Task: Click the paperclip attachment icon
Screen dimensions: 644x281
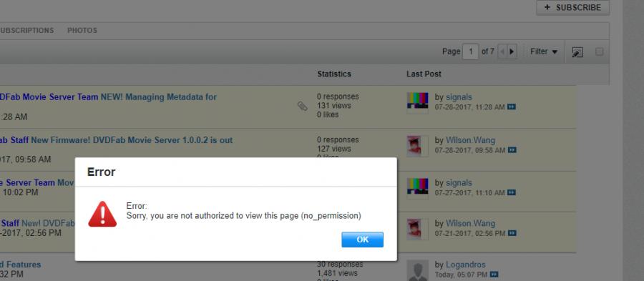Action: (x=302, y=107)
